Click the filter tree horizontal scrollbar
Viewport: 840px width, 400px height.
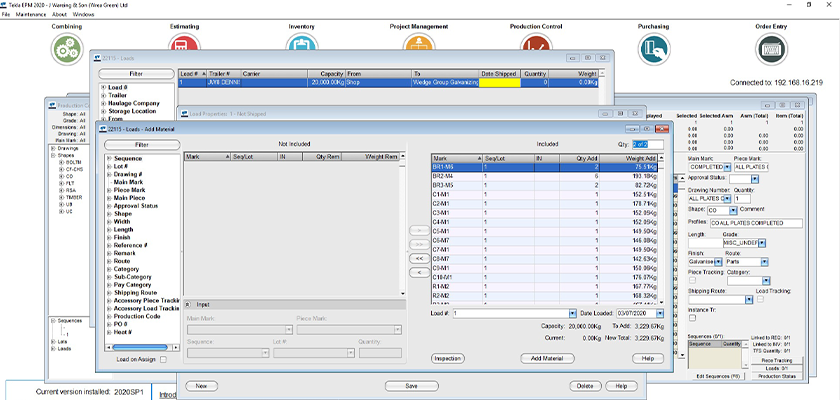141,345
